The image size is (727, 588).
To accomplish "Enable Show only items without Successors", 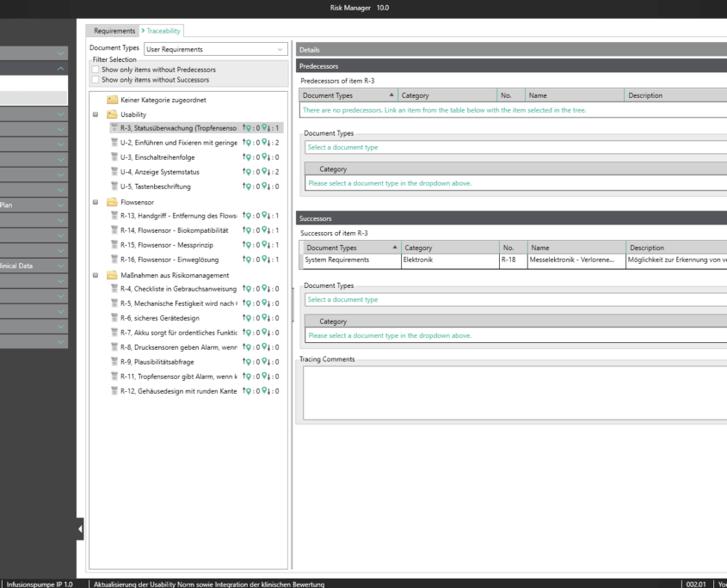I will (x=95, y=80).
